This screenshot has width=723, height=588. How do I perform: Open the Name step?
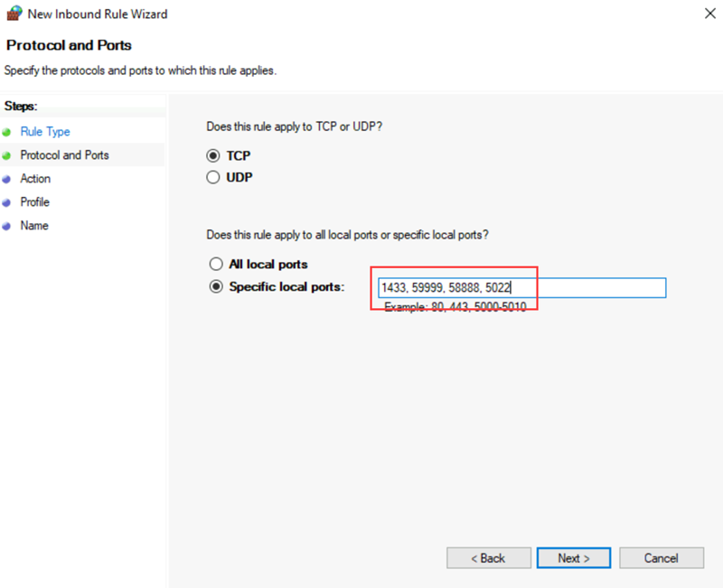point(33,226)
